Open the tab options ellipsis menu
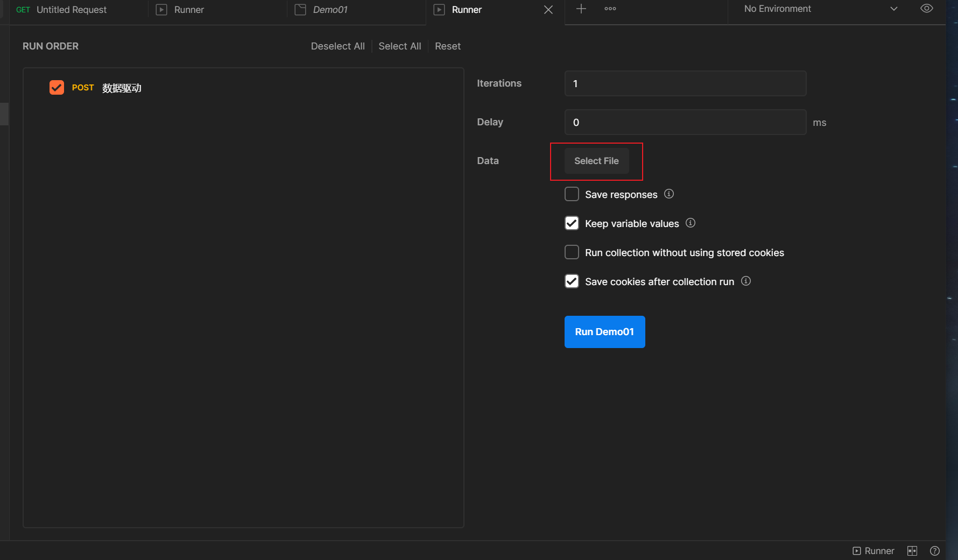 610,9
